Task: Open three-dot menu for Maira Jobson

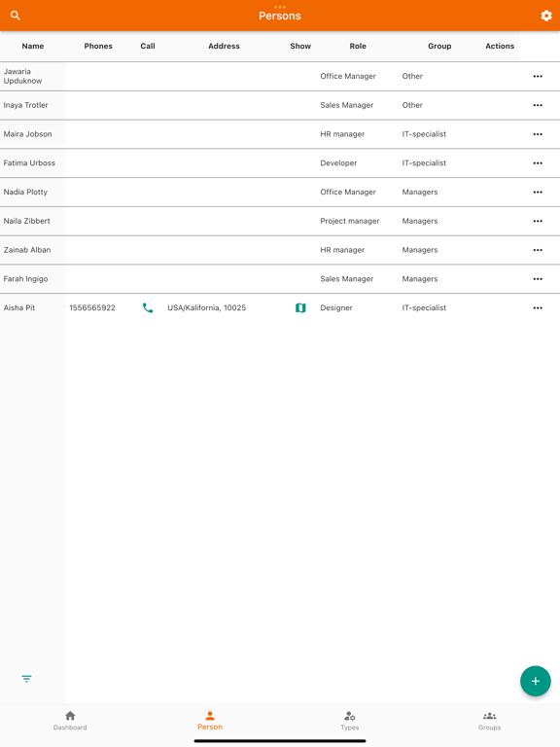Action: 538,134
